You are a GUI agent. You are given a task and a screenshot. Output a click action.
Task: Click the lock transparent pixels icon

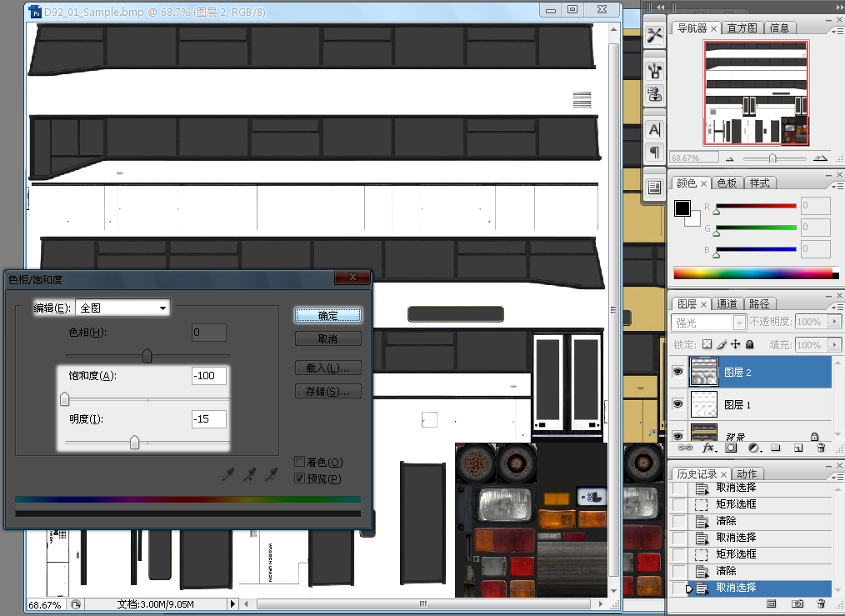[x=707, y=344]
